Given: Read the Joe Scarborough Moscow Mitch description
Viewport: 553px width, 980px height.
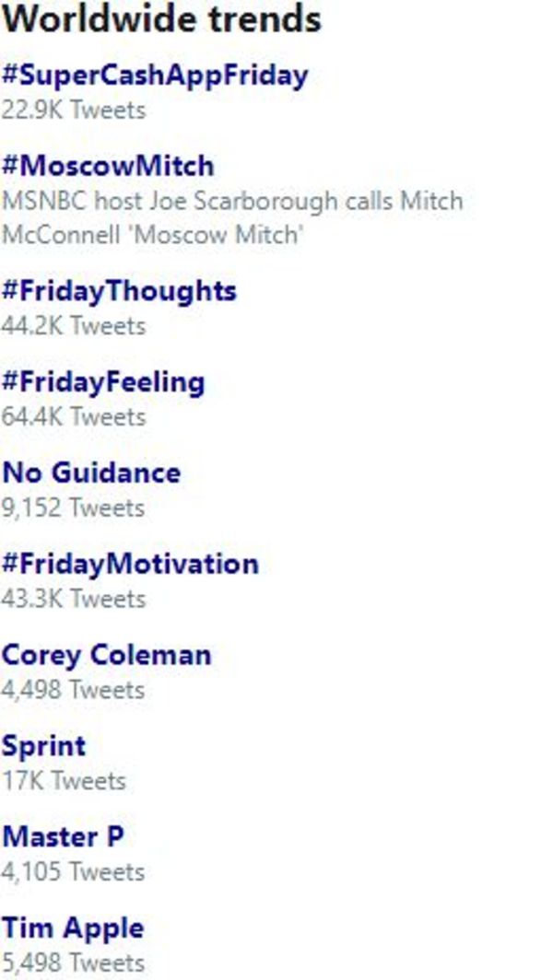Looking at the screenshot, I should tap(232, 218).
